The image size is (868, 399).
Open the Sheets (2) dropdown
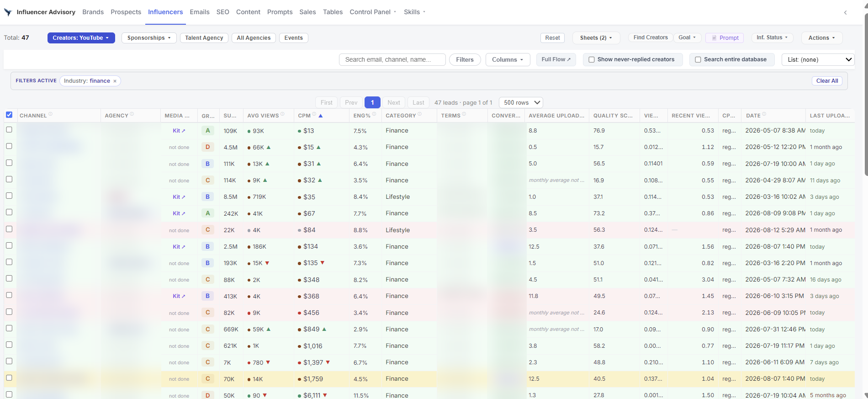tap(596, 38)
